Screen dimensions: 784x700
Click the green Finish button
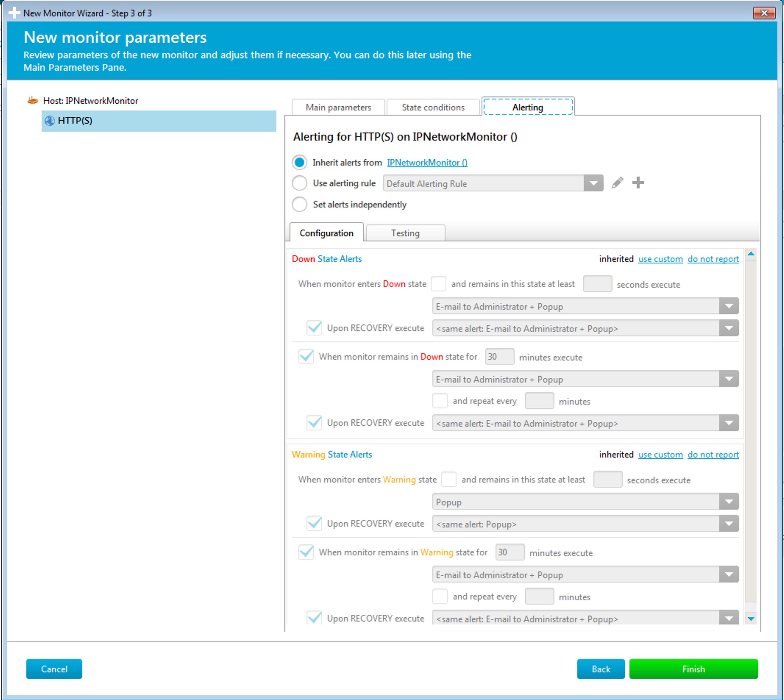tap(693, 668)
